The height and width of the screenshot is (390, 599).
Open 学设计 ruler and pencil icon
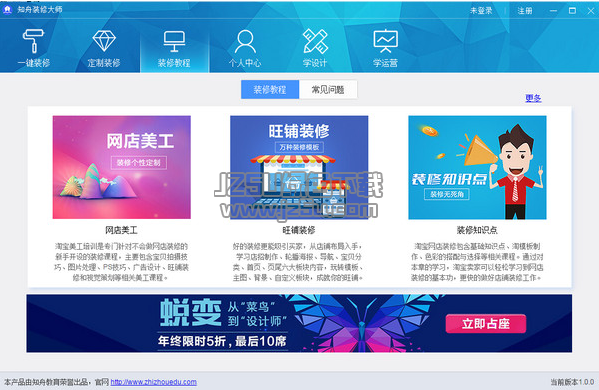[x=315, y=41]
